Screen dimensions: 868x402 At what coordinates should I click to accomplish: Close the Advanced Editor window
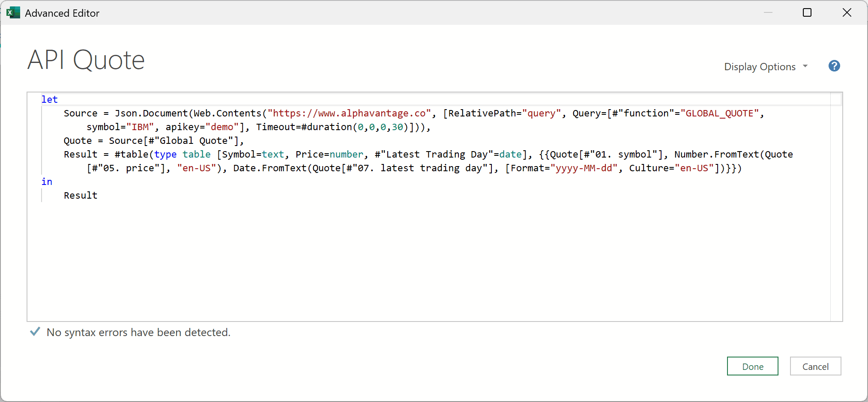[847, 12]
